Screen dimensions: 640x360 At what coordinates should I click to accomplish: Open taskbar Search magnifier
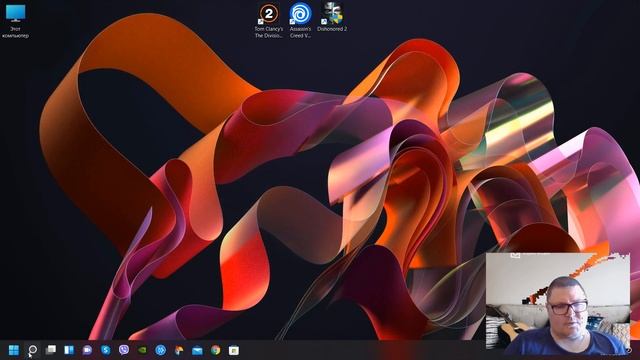32,350
